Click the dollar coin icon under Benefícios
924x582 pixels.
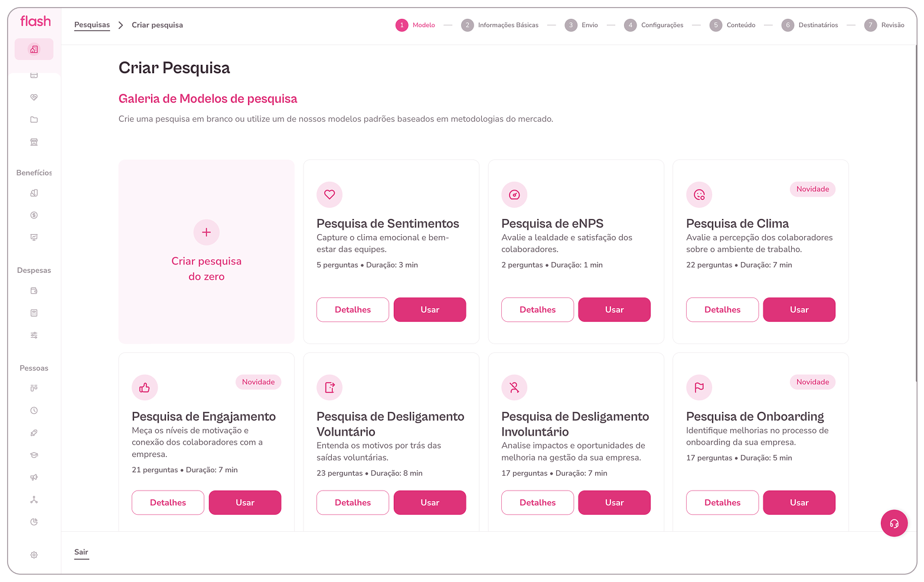34,215
